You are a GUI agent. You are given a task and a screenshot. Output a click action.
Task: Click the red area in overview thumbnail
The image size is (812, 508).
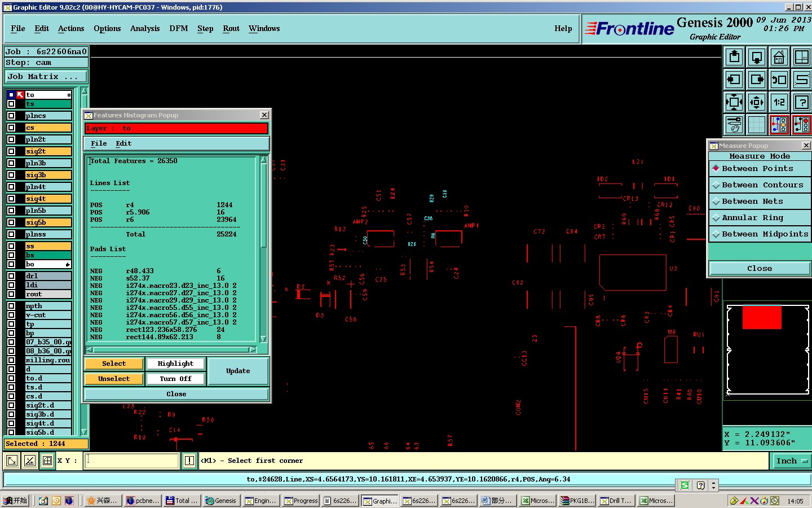(762, 318)
